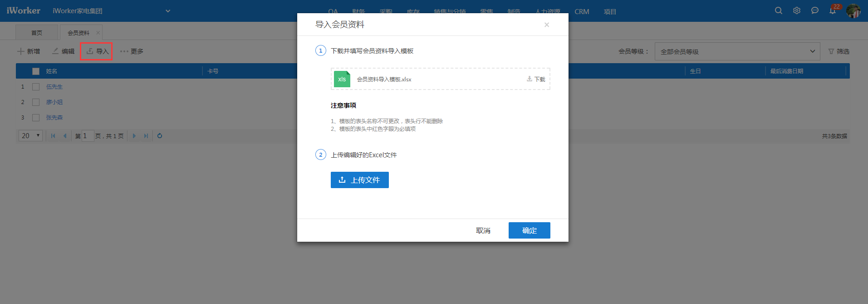Click the page number input field
The height and width of the screenshot is (304, 868).
point(88,136)
